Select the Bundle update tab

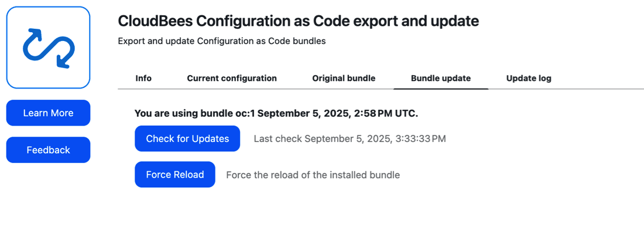[x=441, y=78]
